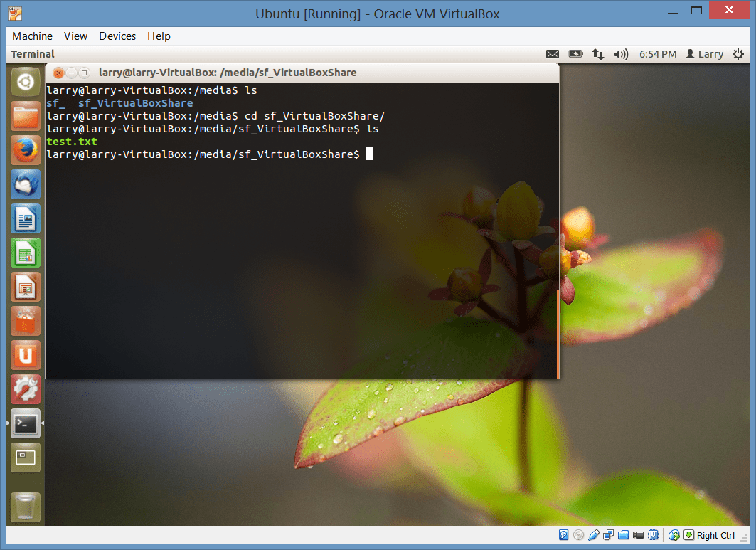Viewport: 756px width, 550px height.
Task: Click the VirtualBox window title bar
Action: [x=378, y=14]
